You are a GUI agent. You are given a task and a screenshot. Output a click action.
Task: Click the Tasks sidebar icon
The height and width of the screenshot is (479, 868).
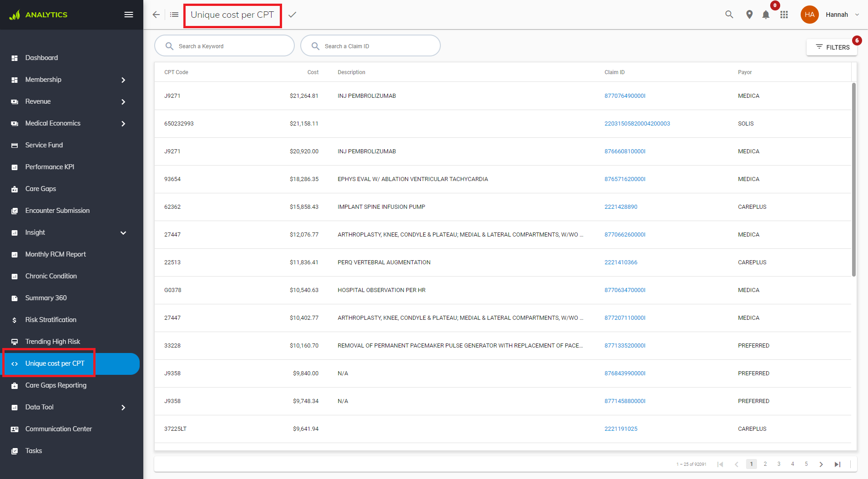click(15, 451)
